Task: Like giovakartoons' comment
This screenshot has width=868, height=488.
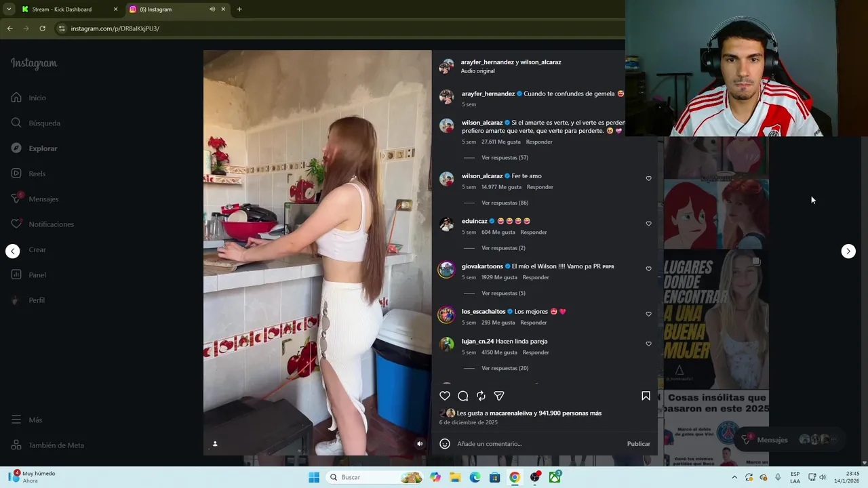Action: 648,269
